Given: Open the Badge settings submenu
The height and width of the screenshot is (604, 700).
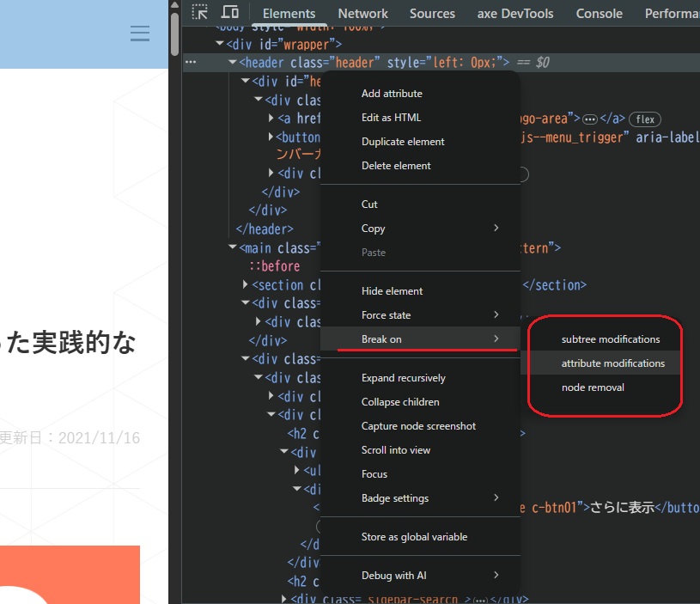Looking at the screenshot, I should 420,498.
